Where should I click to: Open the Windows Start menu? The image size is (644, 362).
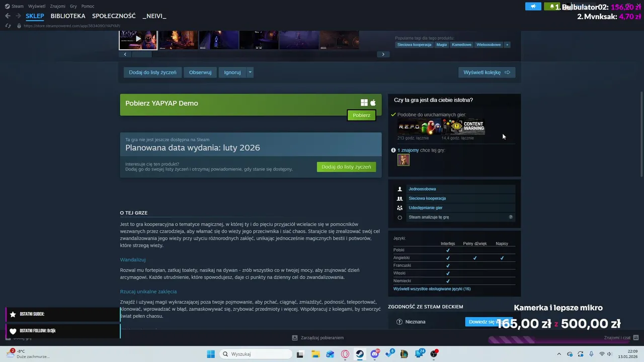(211, 354)
